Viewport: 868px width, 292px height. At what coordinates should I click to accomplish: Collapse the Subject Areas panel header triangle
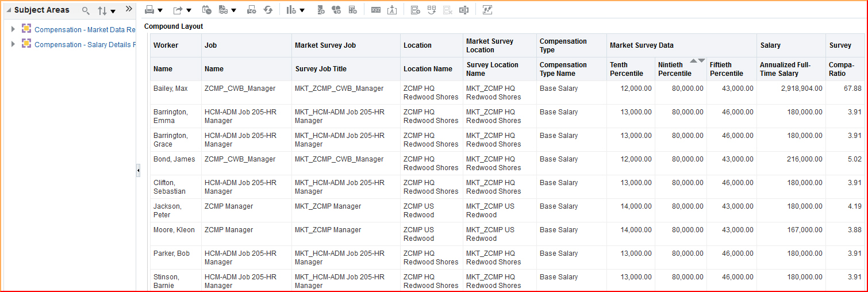[x=9, y=10]
